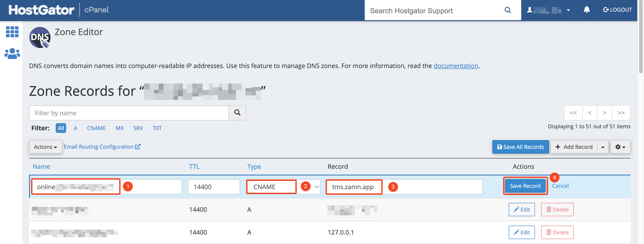
Task: Sort by the Type column header
Action: [x=254, y=167]
